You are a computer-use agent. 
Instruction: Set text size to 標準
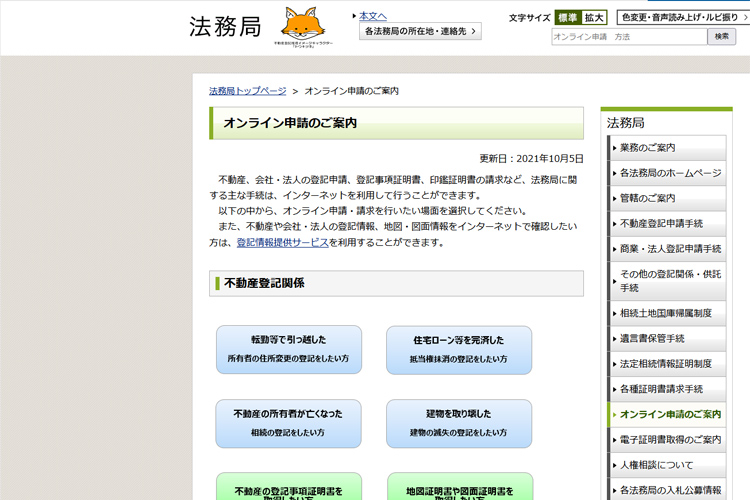[568, 18]
